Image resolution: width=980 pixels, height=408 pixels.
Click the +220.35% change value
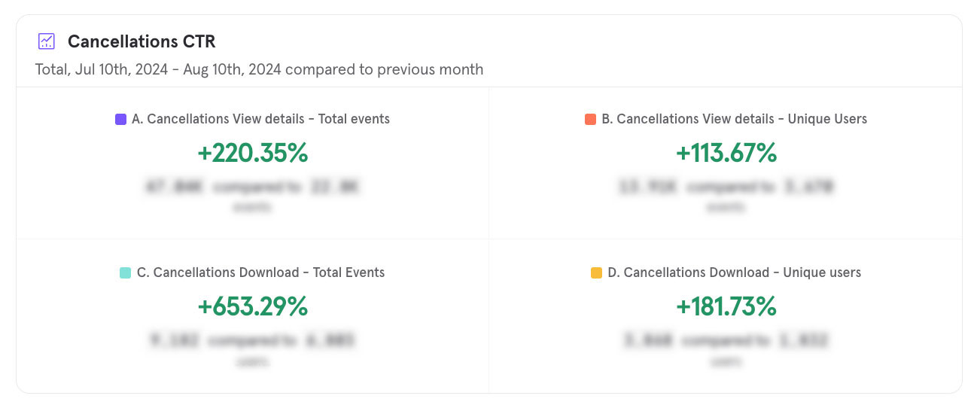pyautogui.click(x=253, y=154)
